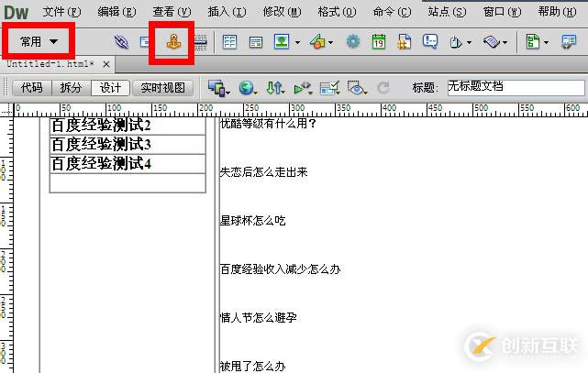The width and height of the screenshot is (588, 373).
Task: Switch to 拆分 view
Action: (71, 88)
